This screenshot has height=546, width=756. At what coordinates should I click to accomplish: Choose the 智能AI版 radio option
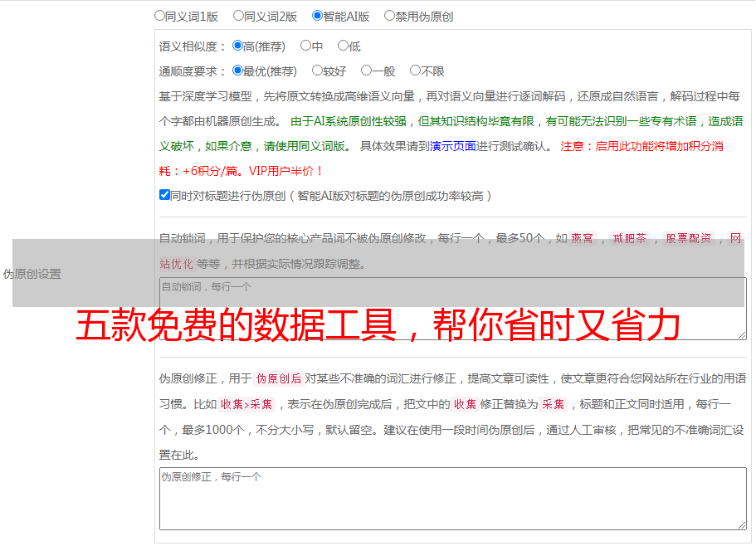click(317, 16)
